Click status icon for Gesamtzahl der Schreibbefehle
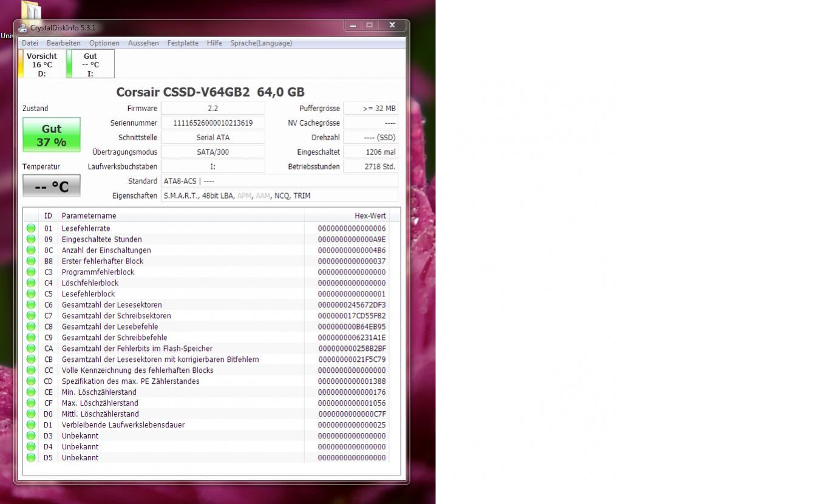 [31, 338]
